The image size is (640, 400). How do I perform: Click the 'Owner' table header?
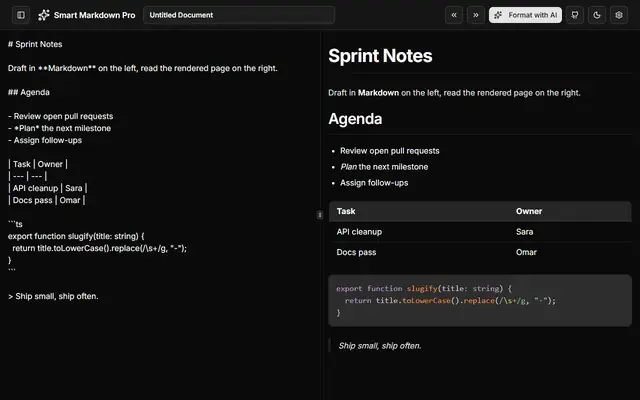[x=529, y=211]
